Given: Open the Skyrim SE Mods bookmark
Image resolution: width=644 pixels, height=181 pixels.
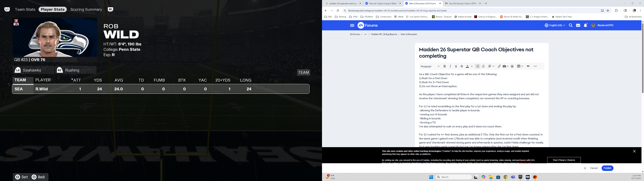Looking at the screenshot, I should [512, 17].
